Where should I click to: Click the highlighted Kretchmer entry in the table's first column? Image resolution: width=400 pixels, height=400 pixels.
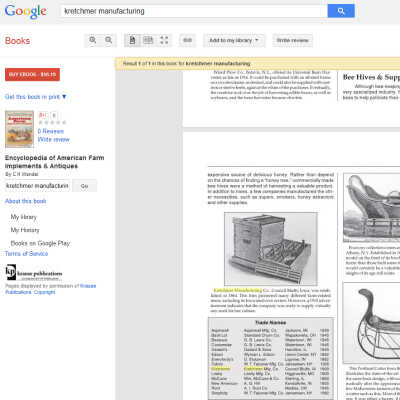[220, 369]
